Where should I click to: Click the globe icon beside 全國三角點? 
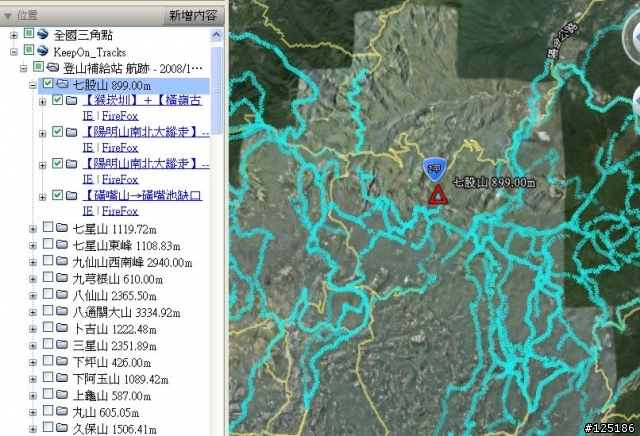click(42, 33)
